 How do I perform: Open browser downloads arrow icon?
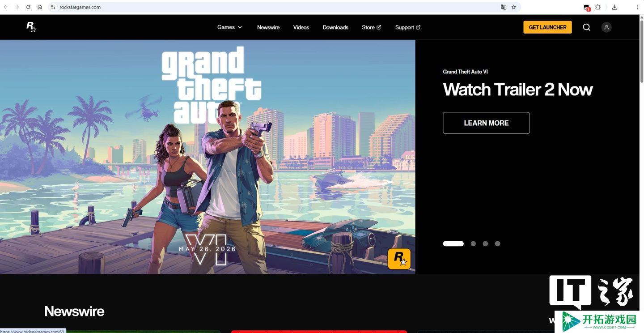click(x=614, y=7)
